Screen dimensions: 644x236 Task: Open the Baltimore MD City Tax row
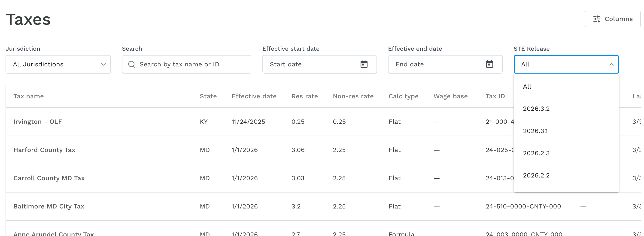pyautogui.click(x=322, y=206)
